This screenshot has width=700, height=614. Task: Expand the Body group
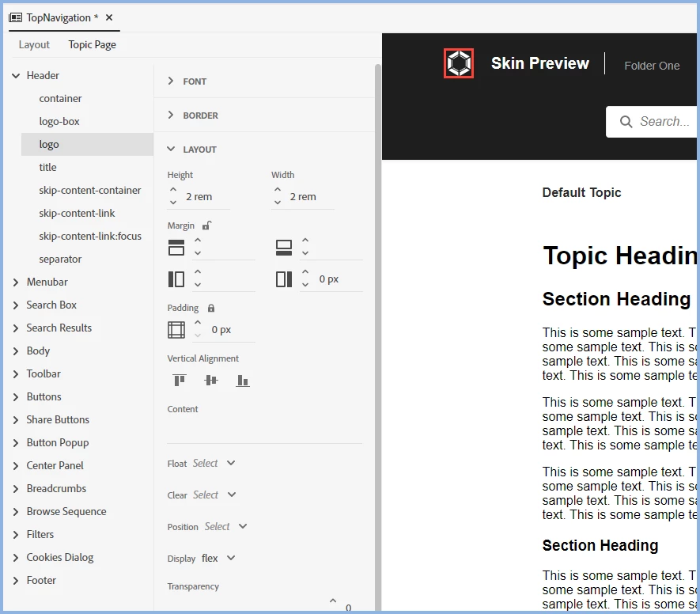pos(16,351)
